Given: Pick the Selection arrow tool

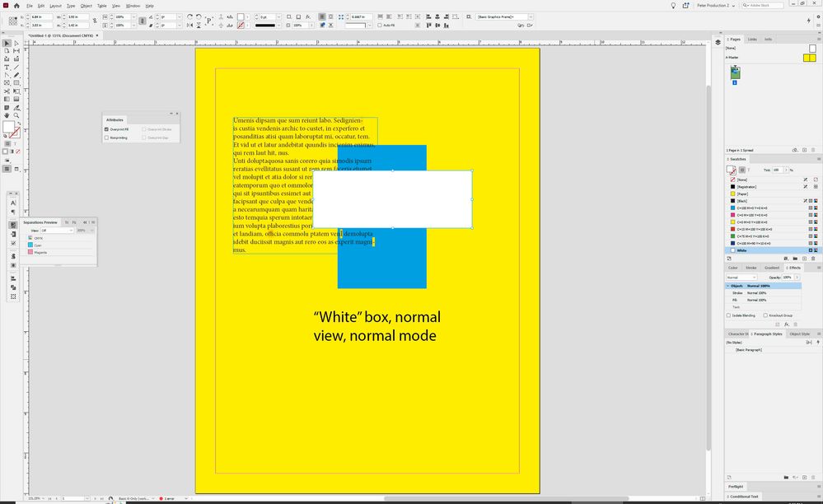Looking at the screenshot, I should pyautogui.click(x=7, y=43).
